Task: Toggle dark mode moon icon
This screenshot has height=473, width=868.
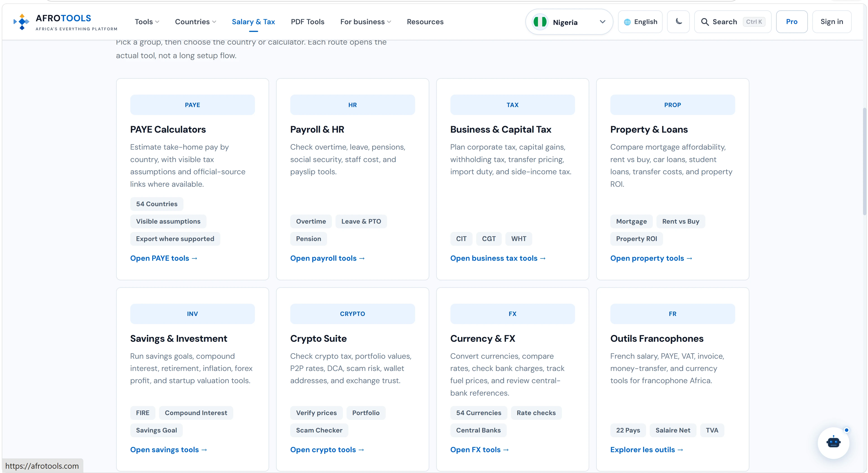Action: click(679, 21)
